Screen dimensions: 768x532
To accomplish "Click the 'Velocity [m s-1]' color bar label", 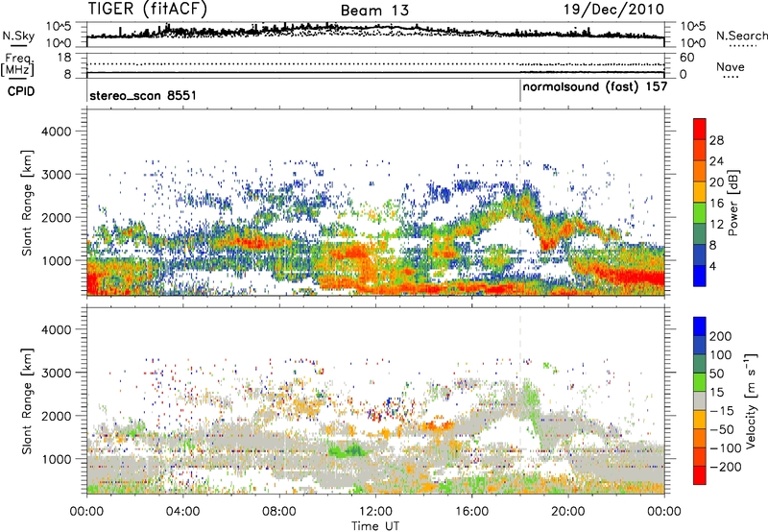I will point(751,400).
